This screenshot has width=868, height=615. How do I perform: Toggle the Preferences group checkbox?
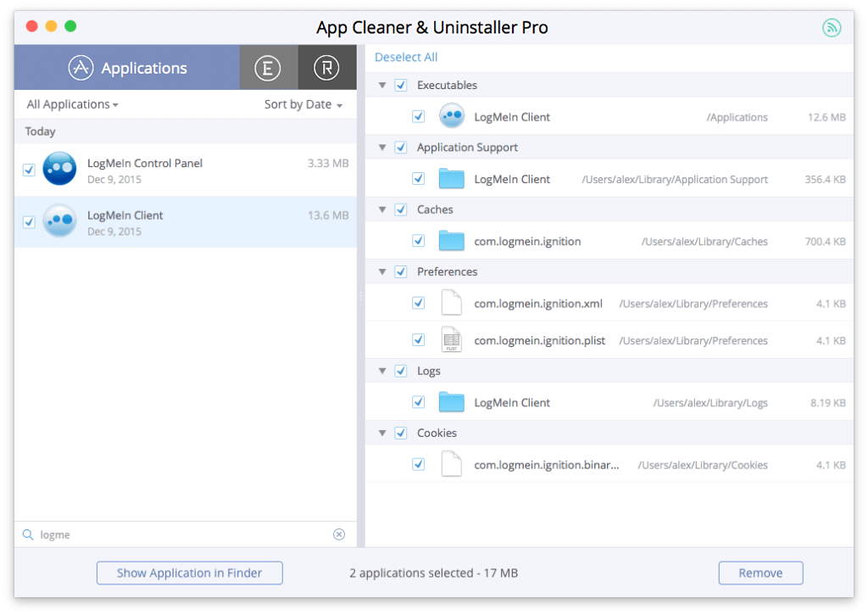click(401, 271)
